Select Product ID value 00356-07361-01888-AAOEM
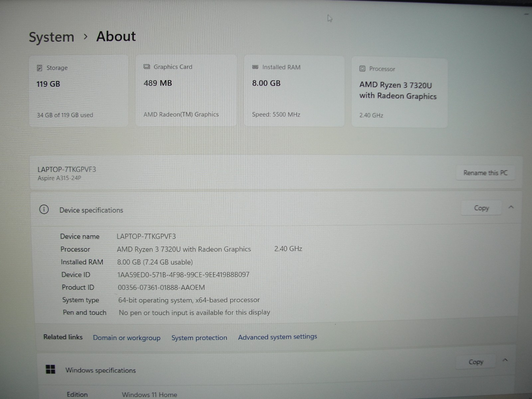This screenshot has width=532, height=399. point(161,287)
